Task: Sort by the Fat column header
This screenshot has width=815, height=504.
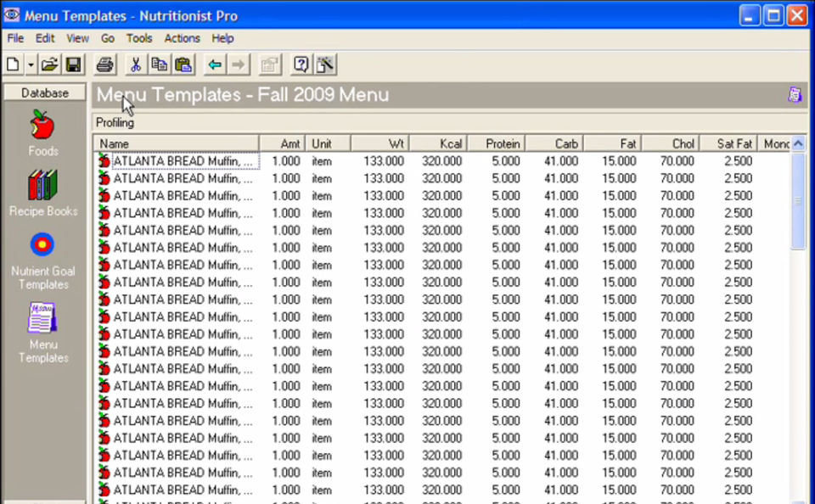Action: (x=612, y=143)
